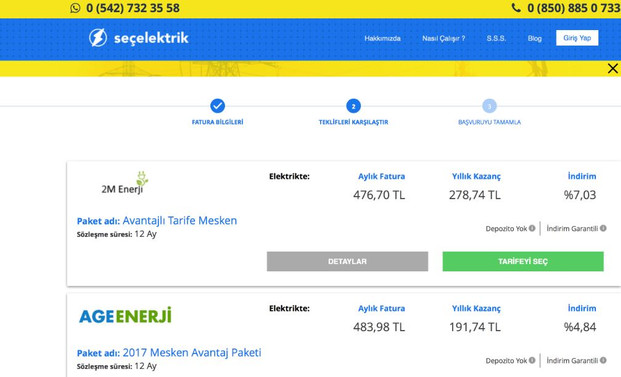Click Yıllık Kazanç header in AGE Enerji card
Screen dimensions: 621x377
click(476, 308)
